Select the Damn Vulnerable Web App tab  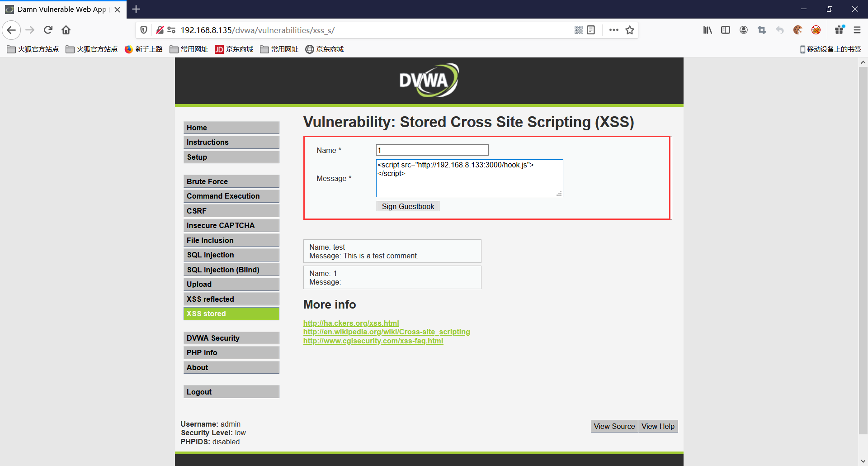pos(62,10)
